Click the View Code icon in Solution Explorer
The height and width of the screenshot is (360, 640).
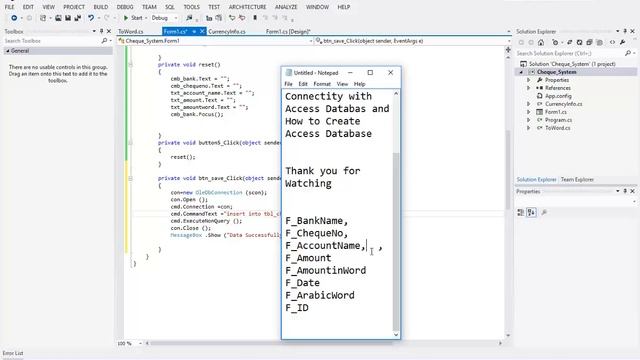click(612, 42)
